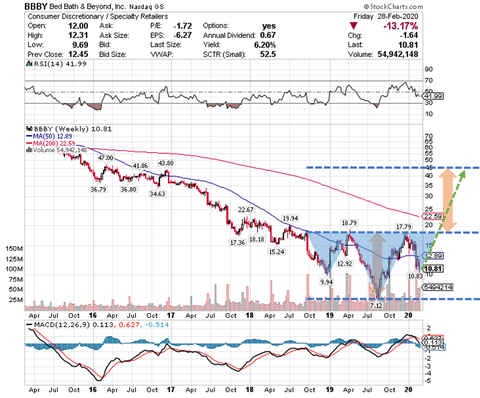Screen dimensions: 480x398
Task: Click the Volume 54,942,148 legend entry
Action: (57, 150)
